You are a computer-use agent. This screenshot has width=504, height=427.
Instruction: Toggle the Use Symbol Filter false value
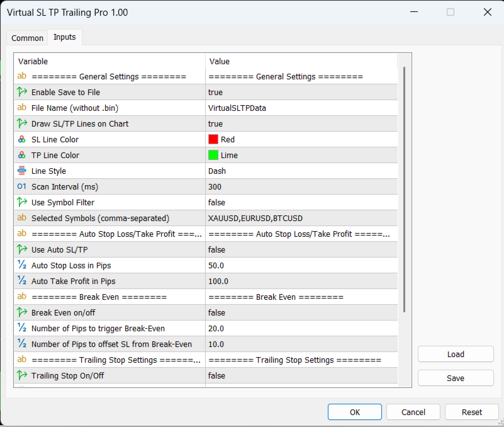[x=301, y=202]
